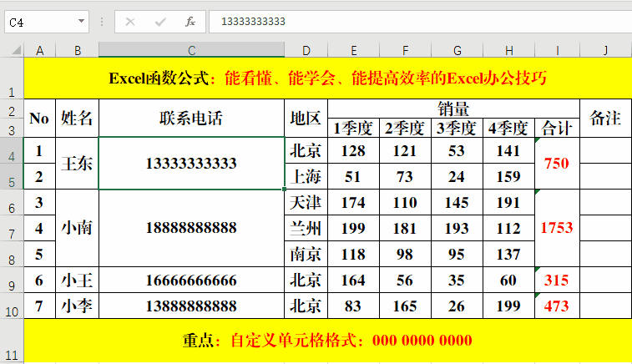
Task: Select column G header
Action: [457, 50]
